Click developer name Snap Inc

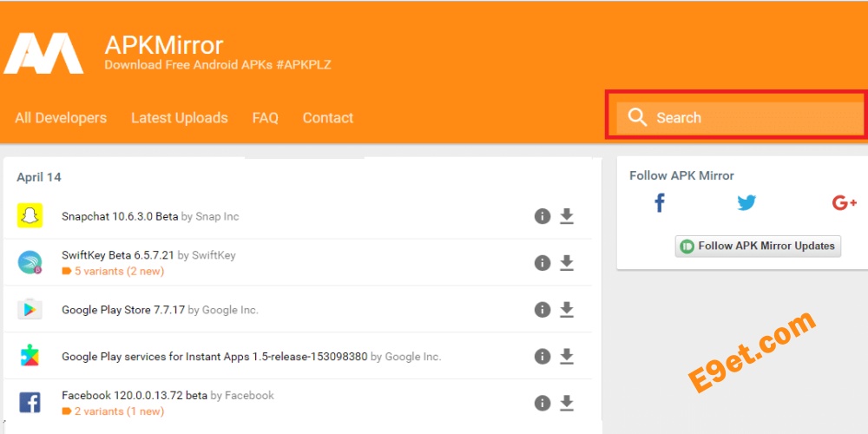(x=218, y=216)
